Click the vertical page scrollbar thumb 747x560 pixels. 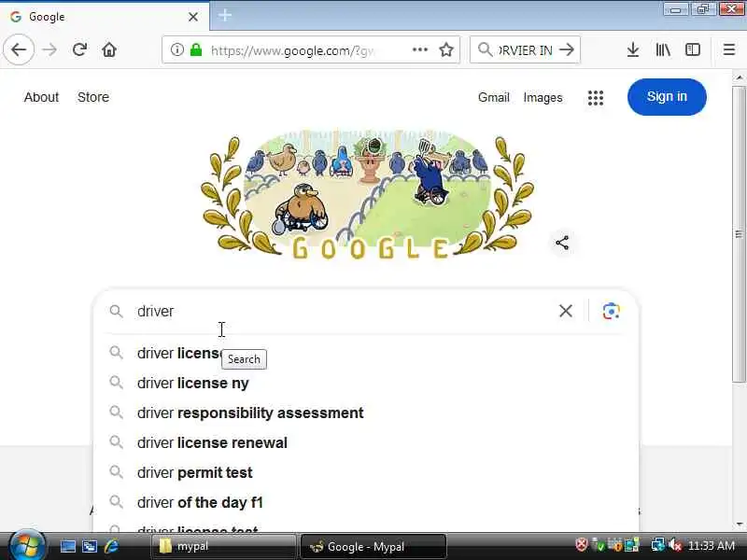pos(739,233)
